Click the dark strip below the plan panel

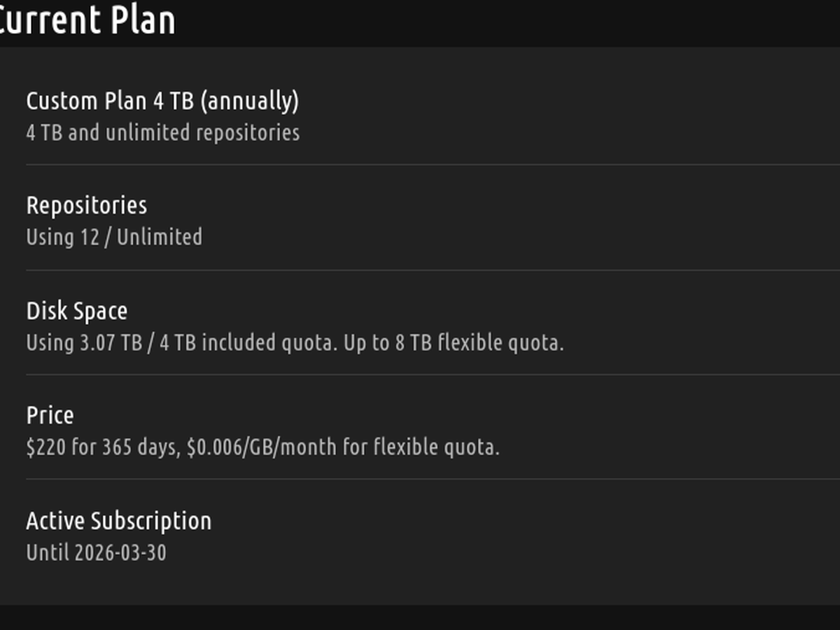click(420, 617)
